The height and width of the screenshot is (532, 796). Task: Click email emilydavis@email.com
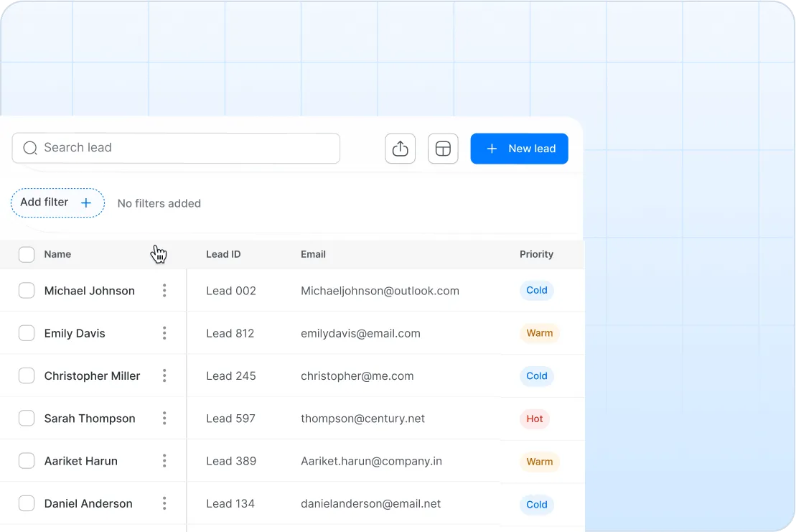pyautogui.click(x=360, y=334)
